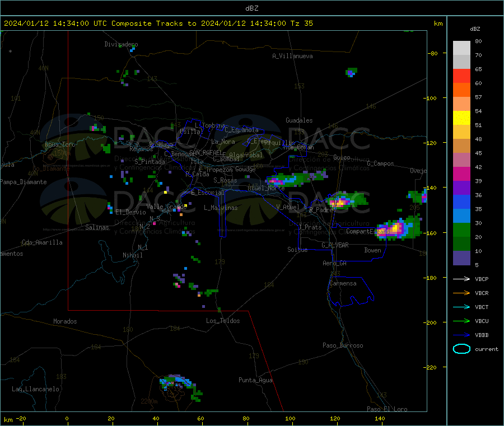Click the 'S_Pintada' map label

(150, 162)
